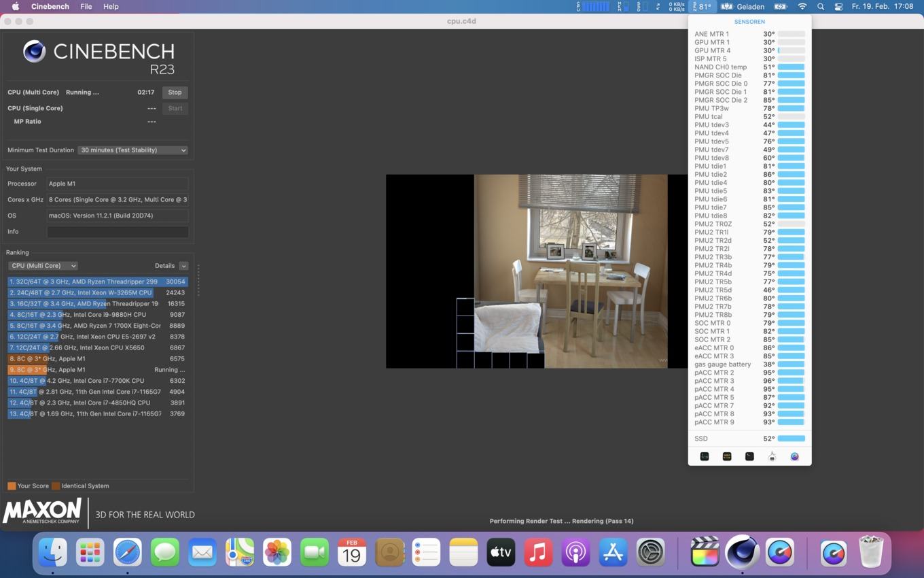924x578 pixels.
Task: Open Final Cut Pro from the Dock
Action: pyautogui.click(x=705, y=552)
